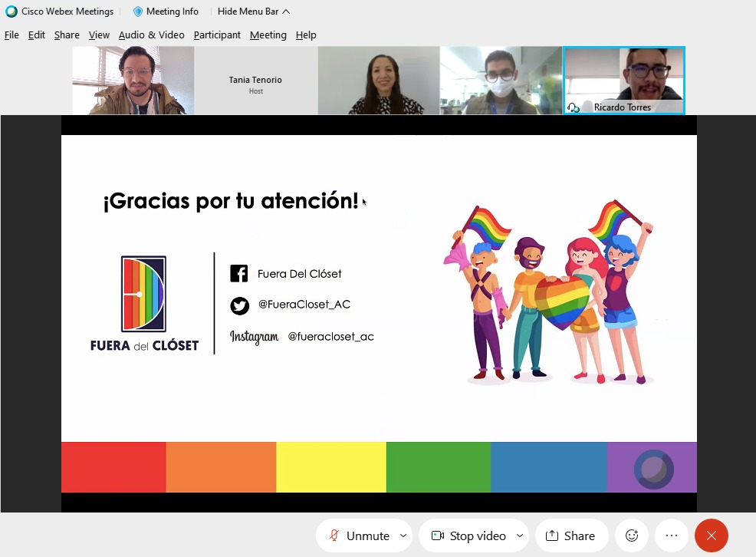Collapse menu bar with the chevron arrow

coord(286,11)
